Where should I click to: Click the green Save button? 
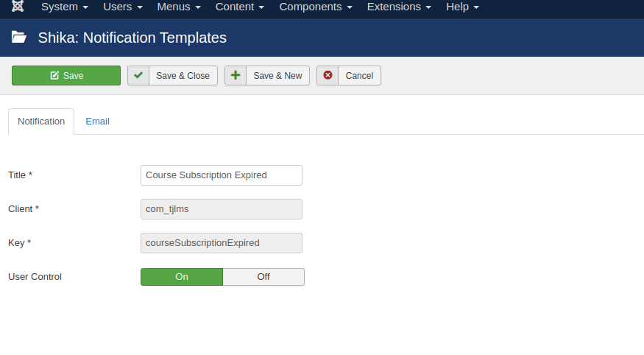click(66, 75)
